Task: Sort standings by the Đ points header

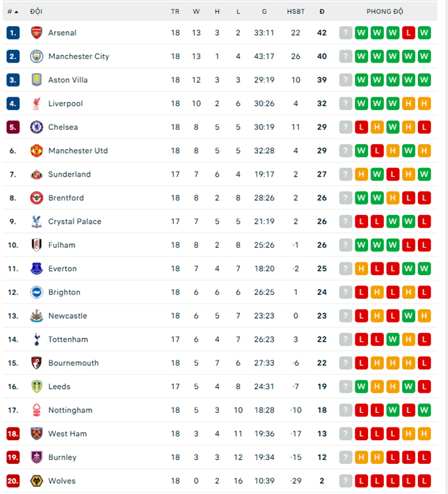Action: [x=322, y=12]
